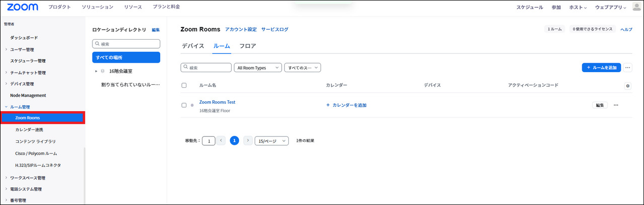Viewport: 644px width, 205px height.
Task: Click the ヘルプ link
Action: (x=626, y=30)
